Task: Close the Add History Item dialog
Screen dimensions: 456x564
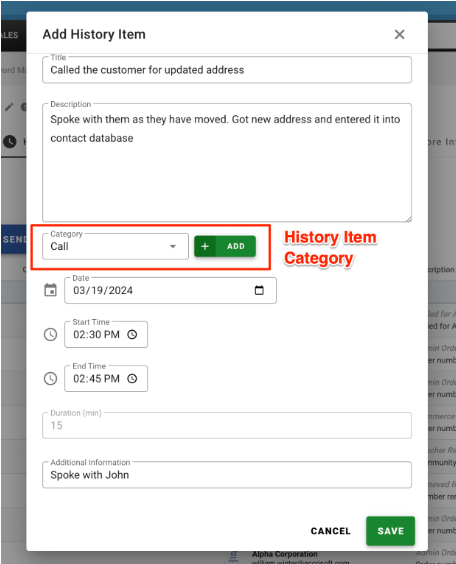Action: 400,35
